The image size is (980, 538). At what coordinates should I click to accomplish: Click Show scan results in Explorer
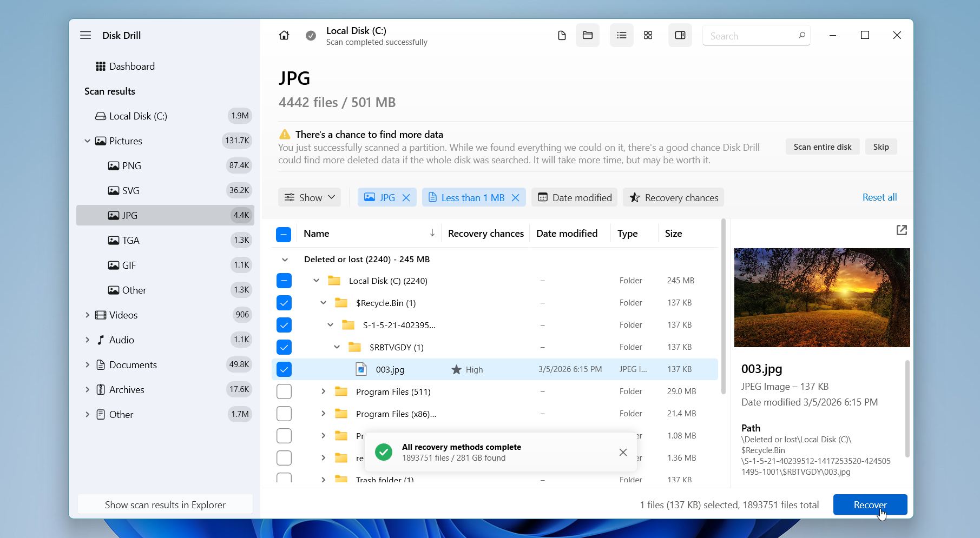point(165,504)
